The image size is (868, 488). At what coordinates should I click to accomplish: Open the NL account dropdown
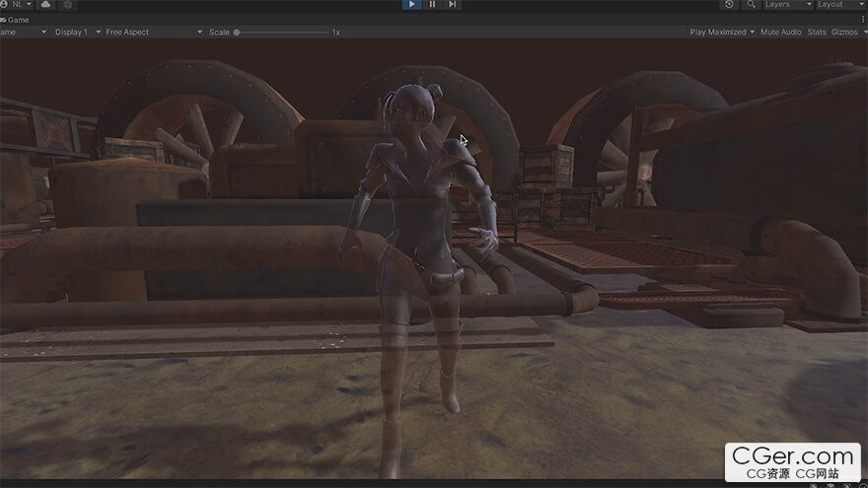(16, 4)
